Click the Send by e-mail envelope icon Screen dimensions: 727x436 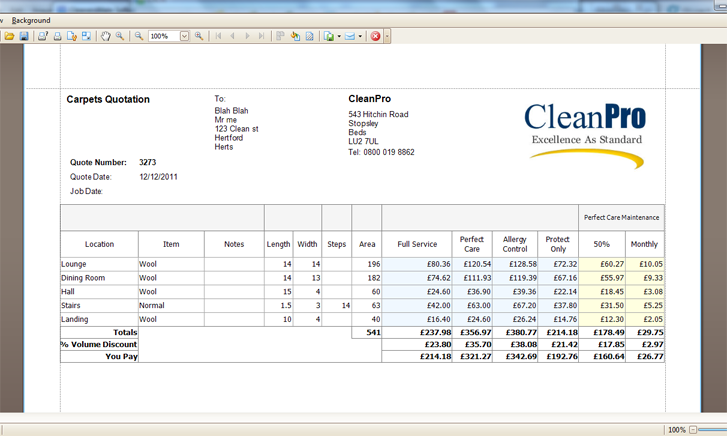click(349, 36)
